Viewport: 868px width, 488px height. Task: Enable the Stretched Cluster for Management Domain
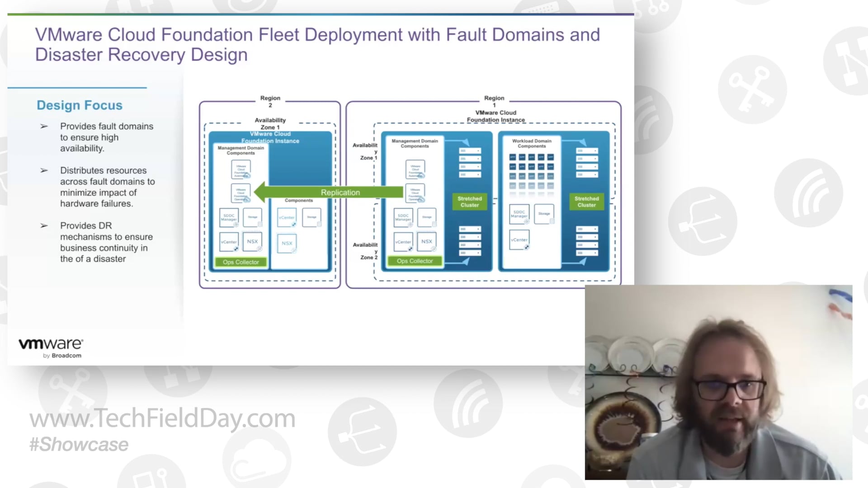point(469,202)
